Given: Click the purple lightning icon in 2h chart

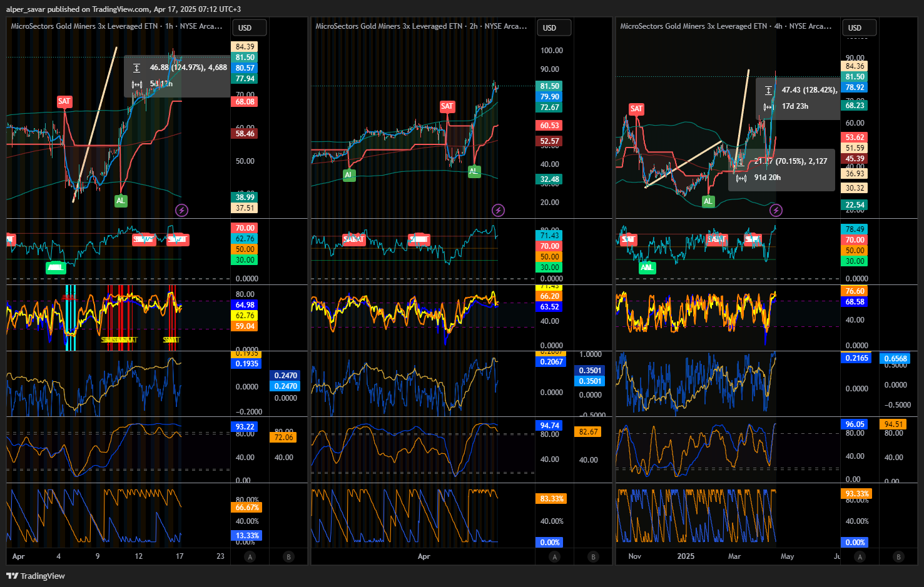Looking at the screenshot, I should point(498,210).
